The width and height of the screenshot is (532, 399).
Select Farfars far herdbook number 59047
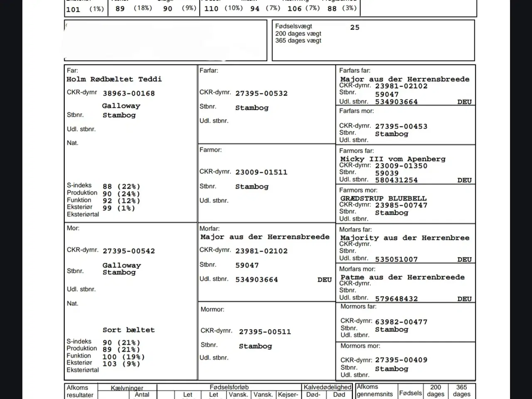(x=387, y=94)
